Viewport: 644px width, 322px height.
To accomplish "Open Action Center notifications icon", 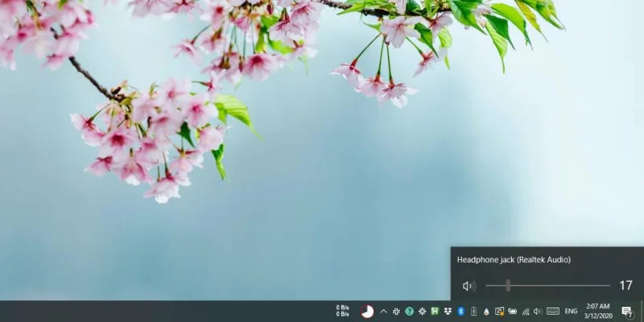I will [627, 312].
